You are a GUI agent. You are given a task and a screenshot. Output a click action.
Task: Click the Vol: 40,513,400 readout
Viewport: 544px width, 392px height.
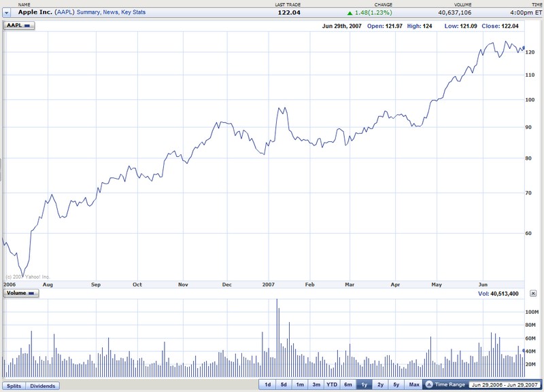[x=498, y=293]
